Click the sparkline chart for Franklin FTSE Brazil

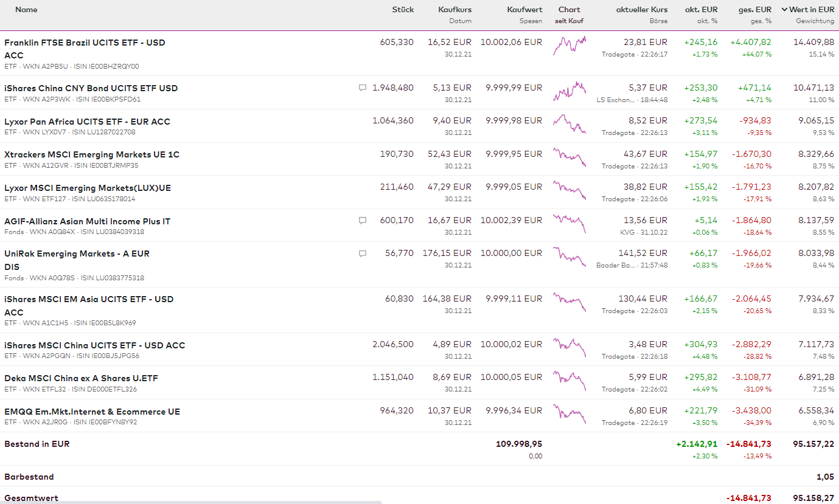tap(569, 46)
